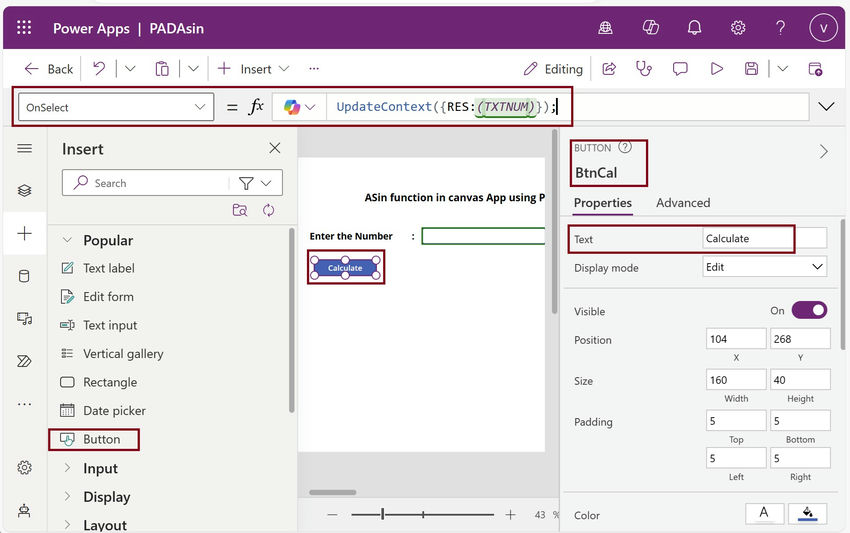Expand the Layout group
This screenshot has width=850, height=533.
pyautogui.click(x=67, y=525)
